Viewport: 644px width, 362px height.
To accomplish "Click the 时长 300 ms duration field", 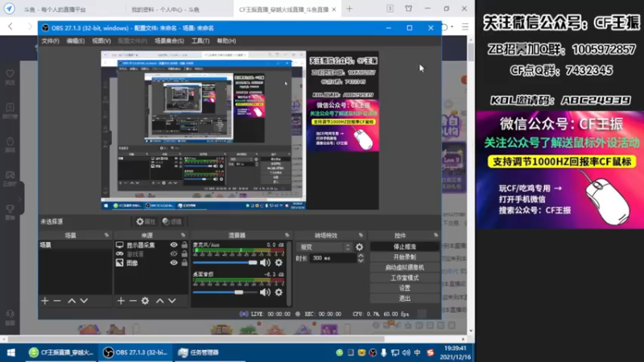I will pos(333,258).
